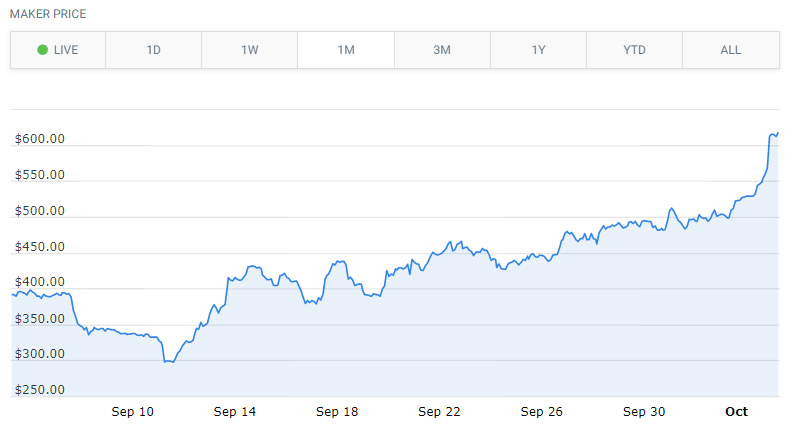
Task: Click the $500.00 axis label
Action: (x=40, y=210)
